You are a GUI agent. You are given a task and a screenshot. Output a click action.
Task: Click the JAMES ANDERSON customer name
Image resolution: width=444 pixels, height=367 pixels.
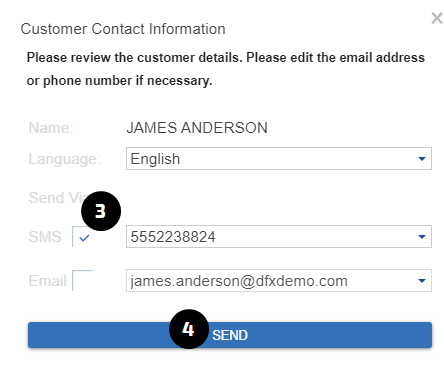(197, 128)
